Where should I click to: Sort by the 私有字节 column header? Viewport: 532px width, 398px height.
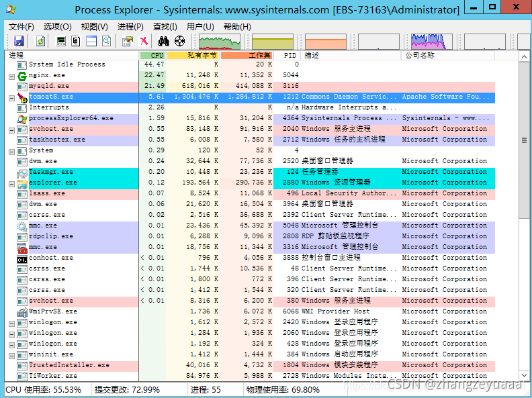pos(193,55)
